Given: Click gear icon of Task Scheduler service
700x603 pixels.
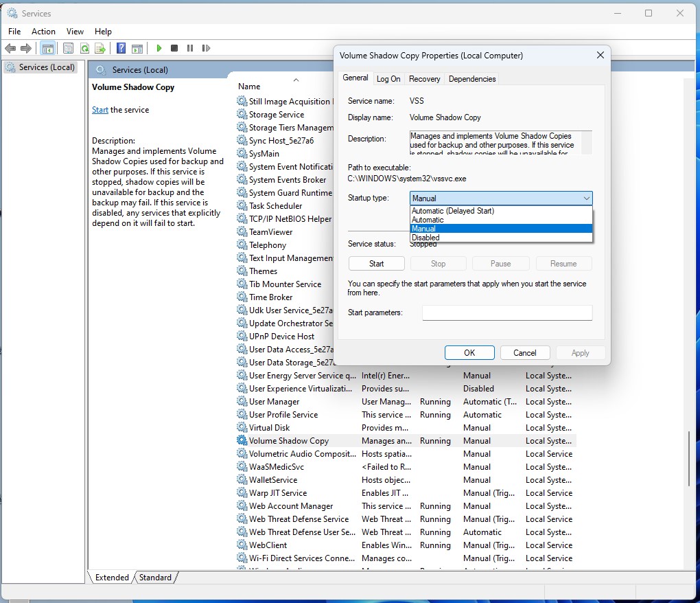Looking at the screenshot, I should point(242,205).
